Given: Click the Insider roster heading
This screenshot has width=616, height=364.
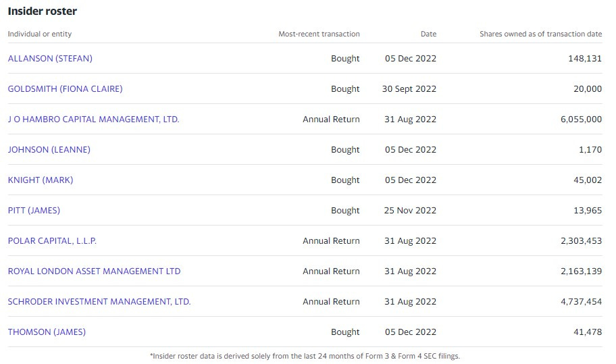Looking at the screenshot, I should pos(43,11).
